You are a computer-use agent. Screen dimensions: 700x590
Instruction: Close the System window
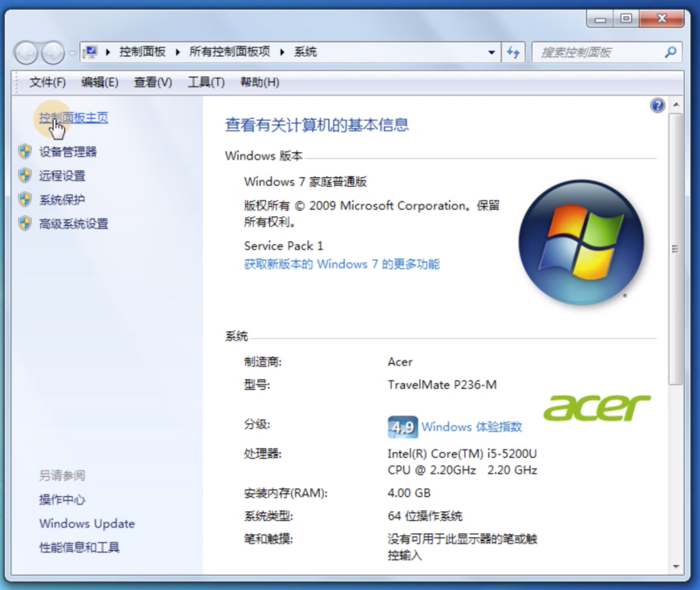[662, 18]
